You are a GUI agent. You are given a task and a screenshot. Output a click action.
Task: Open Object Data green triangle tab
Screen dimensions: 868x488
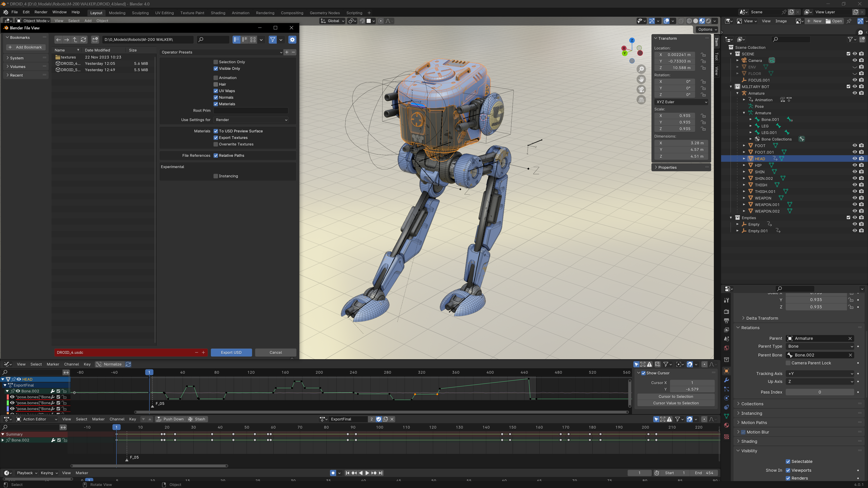tap(726, 416)
